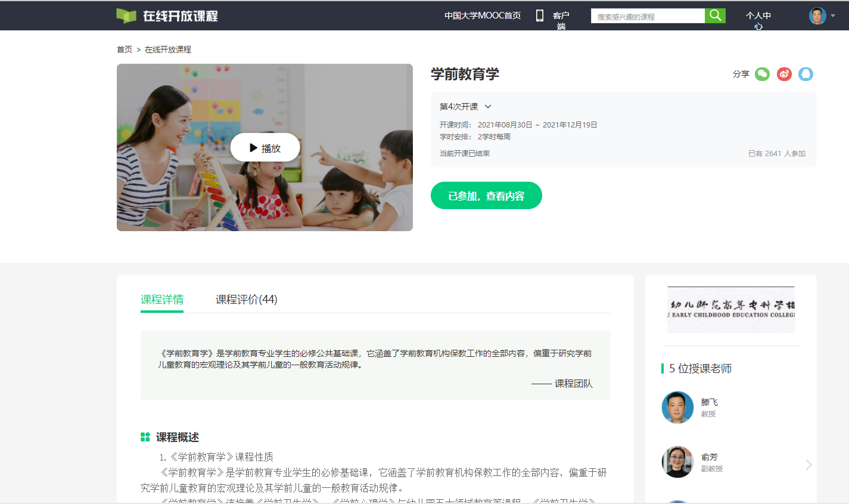Click the green magnifier search button
Image resolution: width=849 pixels, height=504 pixels.
pos(715,15)
